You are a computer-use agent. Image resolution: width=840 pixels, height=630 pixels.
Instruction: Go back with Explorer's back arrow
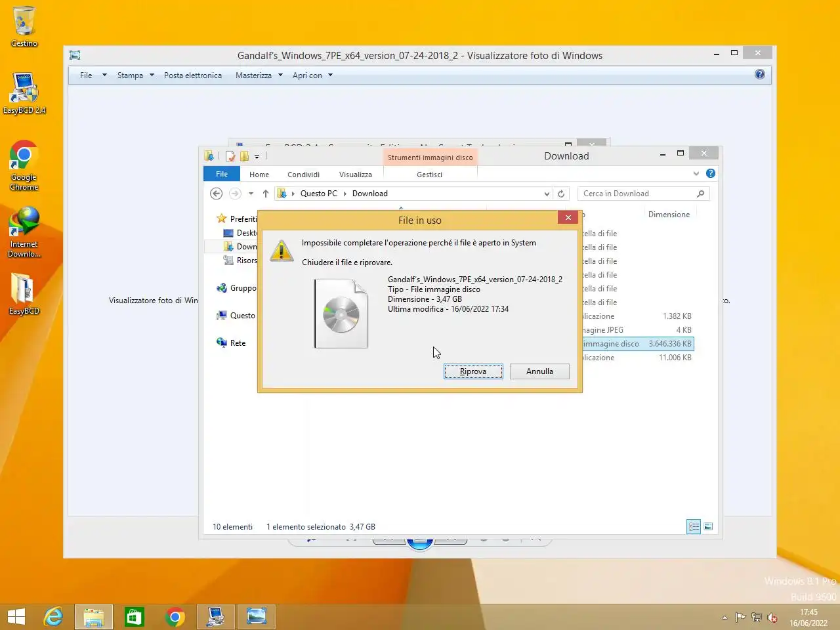216,194
